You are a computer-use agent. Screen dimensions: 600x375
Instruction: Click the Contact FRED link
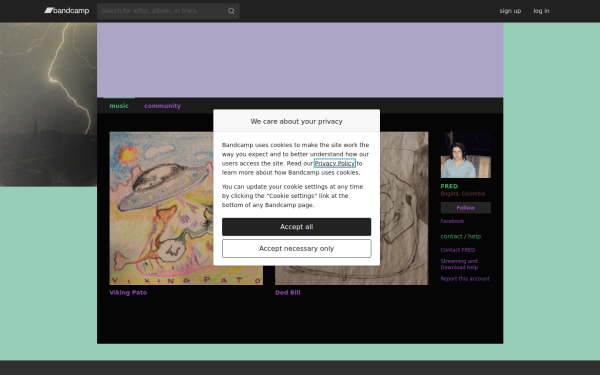tap(458, 250)
